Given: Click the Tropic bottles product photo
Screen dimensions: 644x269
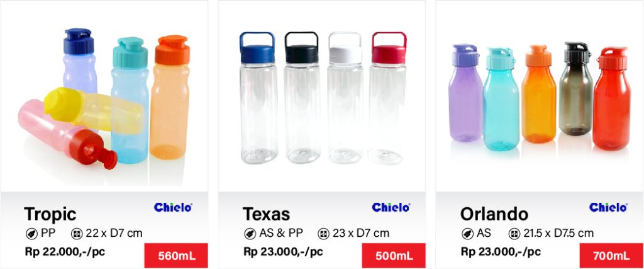Looking at the screenshot, I should (104, 98).
